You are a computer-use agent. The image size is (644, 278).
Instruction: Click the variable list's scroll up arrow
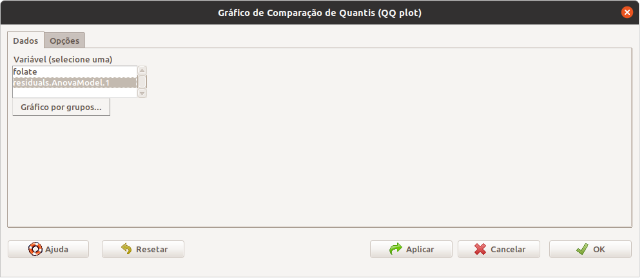coord(142,71)
